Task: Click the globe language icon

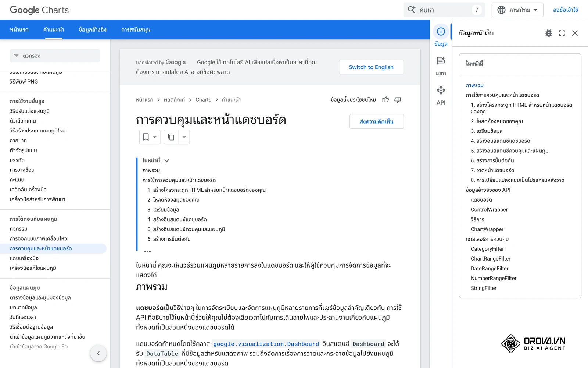Action: (501, 10)
